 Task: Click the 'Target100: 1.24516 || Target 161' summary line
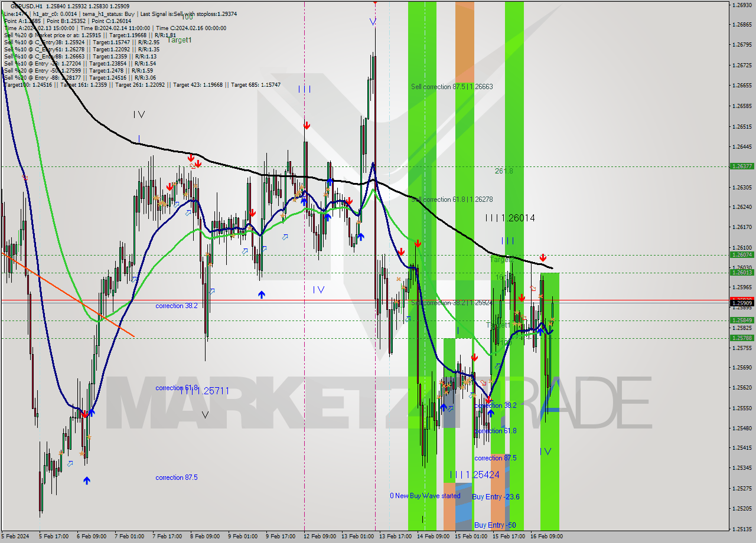(x=142, y=85)
